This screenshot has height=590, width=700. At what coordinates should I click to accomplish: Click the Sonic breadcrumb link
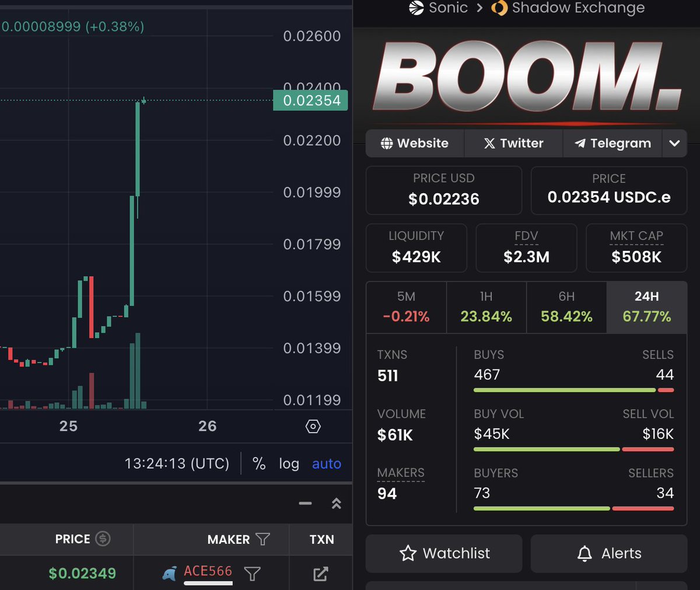[448, 8]
